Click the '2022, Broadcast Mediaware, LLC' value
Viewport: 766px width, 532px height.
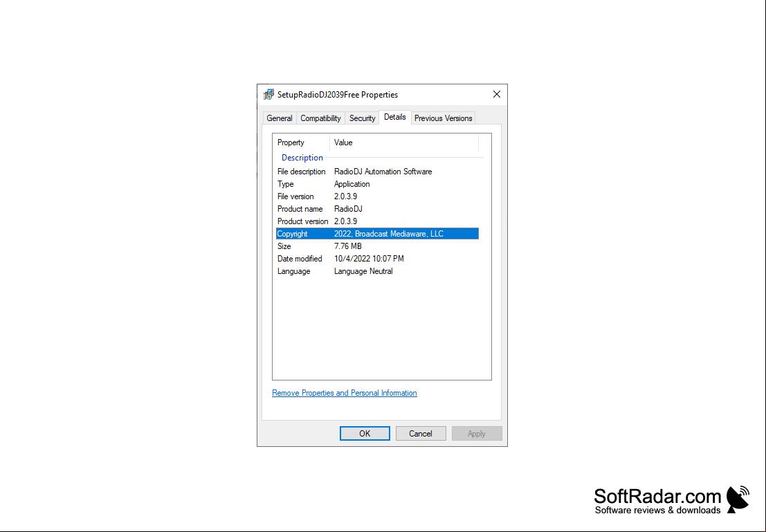(389, 234)
